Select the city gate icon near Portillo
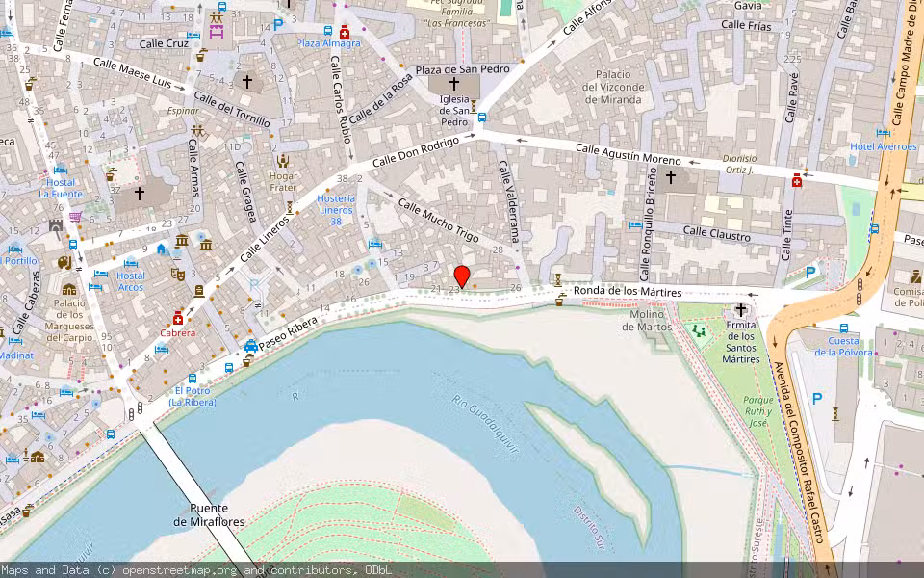 pyautogui.click(x=56, y=225)
